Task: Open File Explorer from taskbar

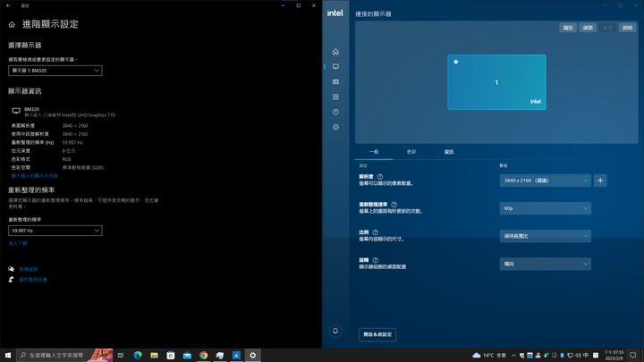Action: (154, 356)
